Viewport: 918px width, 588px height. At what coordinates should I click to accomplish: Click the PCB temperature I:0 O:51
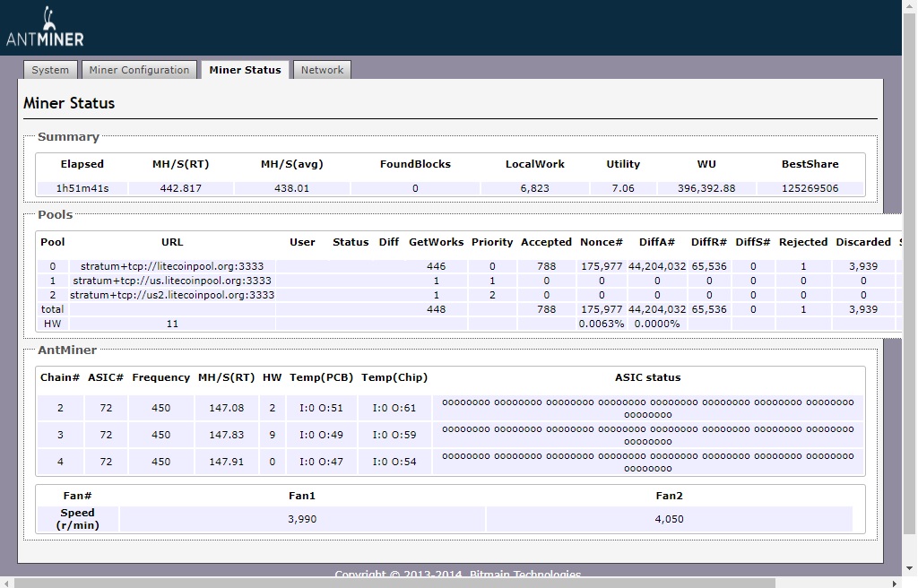coord(322,408)
